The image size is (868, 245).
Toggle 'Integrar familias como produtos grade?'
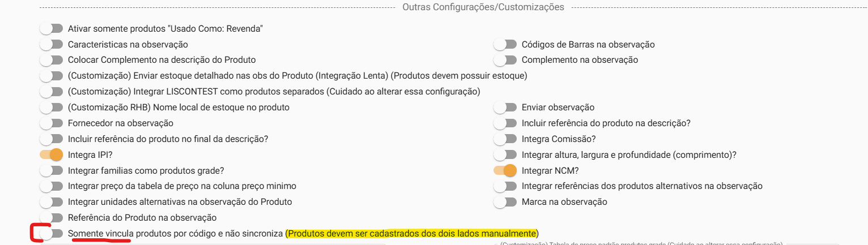point(52,170)
